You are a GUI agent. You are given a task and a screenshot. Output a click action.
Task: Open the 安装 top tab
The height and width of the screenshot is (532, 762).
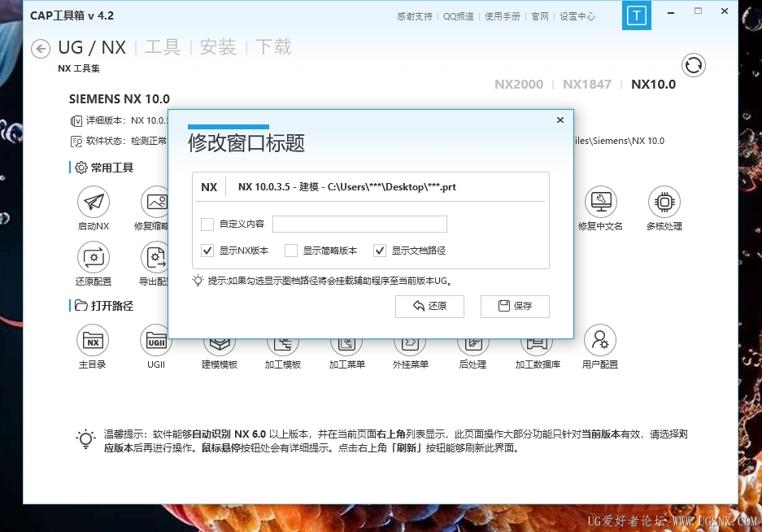pos(218,48)
